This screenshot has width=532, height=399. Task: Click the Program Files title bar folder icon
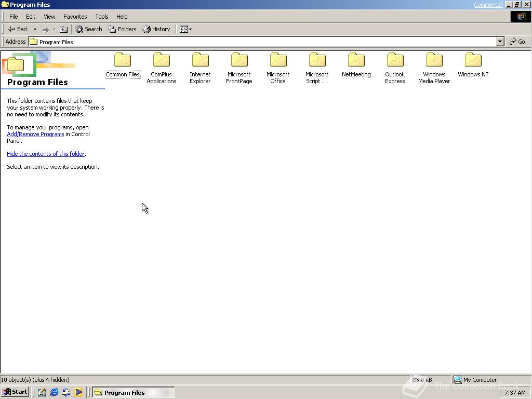click(x=5, y=4)
